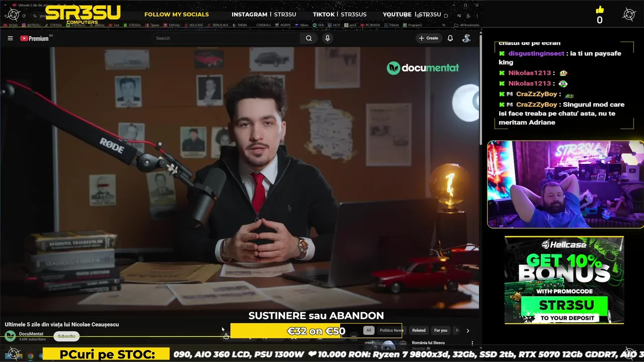
Task: Open the YouTube guide hamburger menu
Action: pos(10,38)
